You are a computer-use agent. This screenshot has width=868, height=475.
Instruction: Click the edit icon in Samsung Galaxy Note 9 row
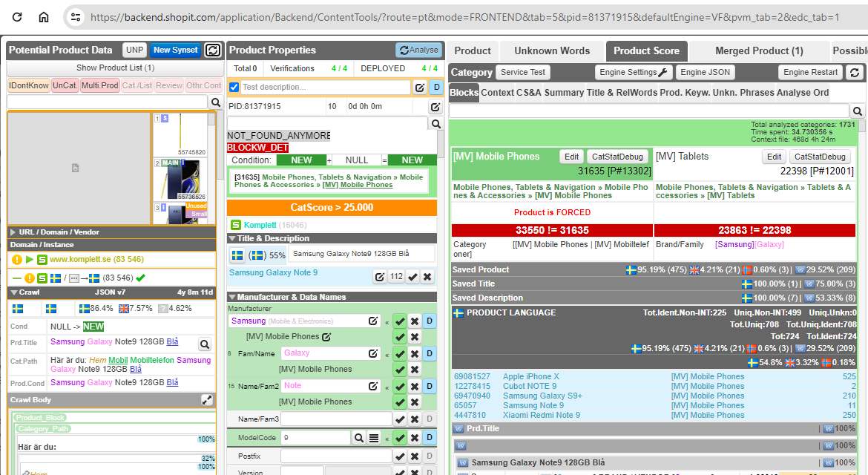(380, 276)
